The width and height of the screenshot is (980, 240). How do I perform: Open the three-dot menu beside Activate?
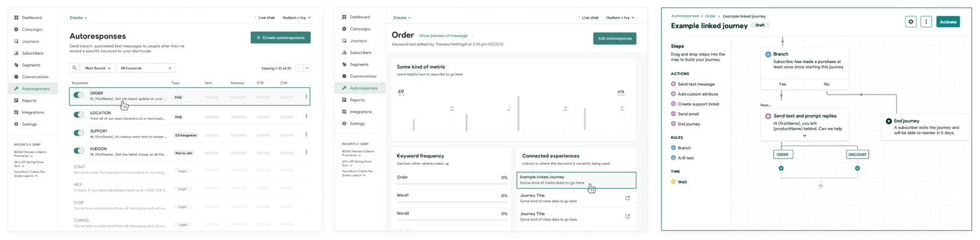(926, 22)
